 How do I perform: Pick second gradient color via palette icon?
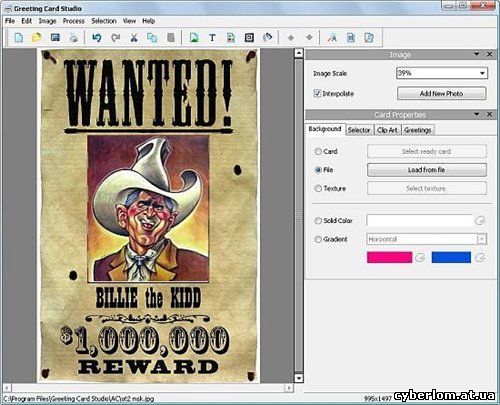click(480, 257)
